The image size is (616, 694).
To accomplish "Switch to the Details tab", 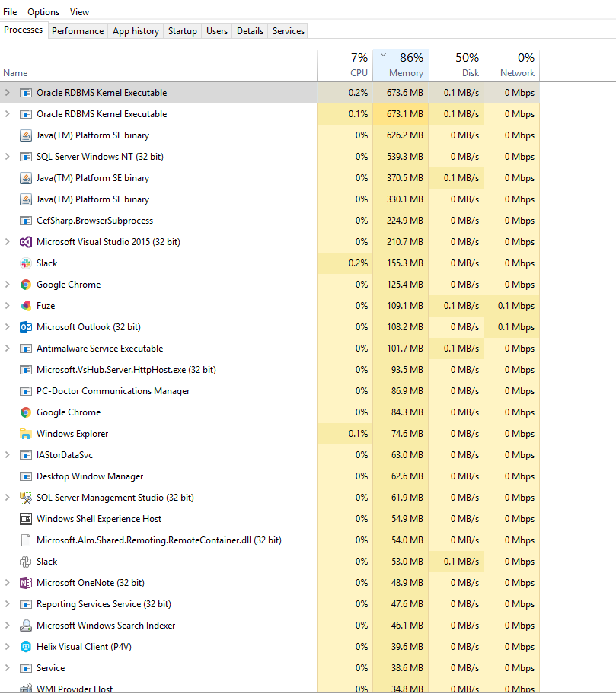I will [251, 31].
